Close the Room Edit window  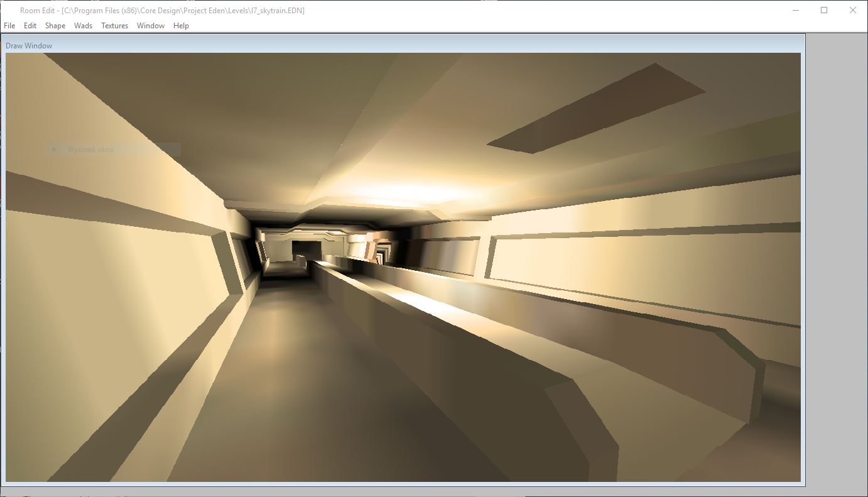click(853, 10)
